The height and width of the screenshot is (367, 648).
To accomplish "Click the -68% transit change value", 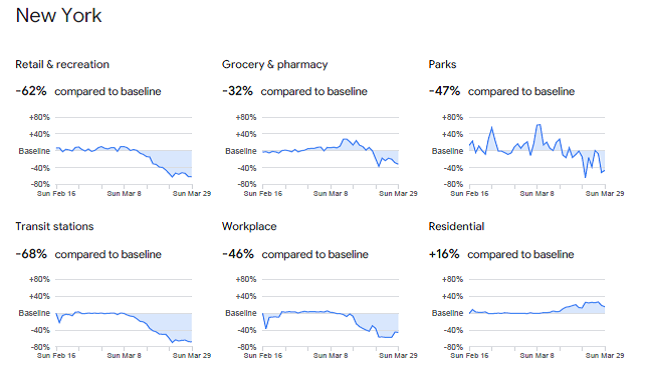I will pyautogui.click(x=31, y=254).
